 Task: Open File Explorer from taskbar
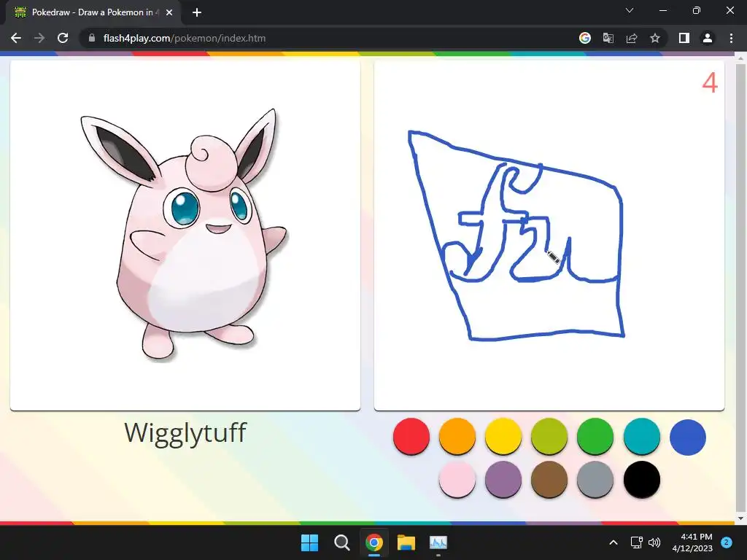point(406,542)
